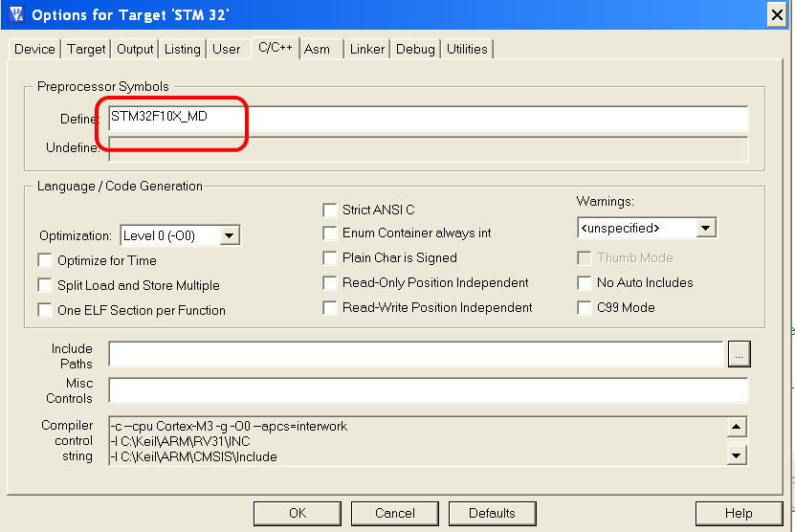Open the Debug tab

pyautogui.click(x=415, y=49)
